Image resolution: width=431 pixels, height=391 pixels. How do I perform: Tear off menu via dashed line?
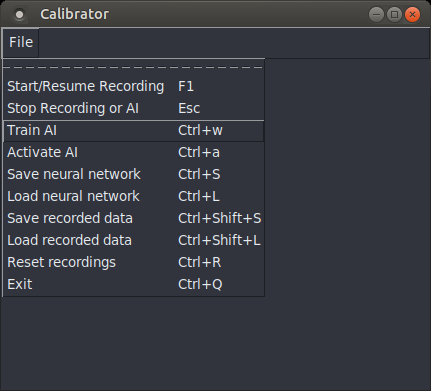(x=133, y=68)
